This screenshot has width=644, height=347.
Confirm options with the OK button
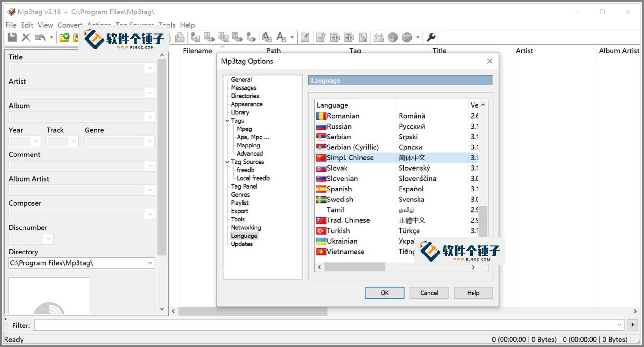pos(385,293)
